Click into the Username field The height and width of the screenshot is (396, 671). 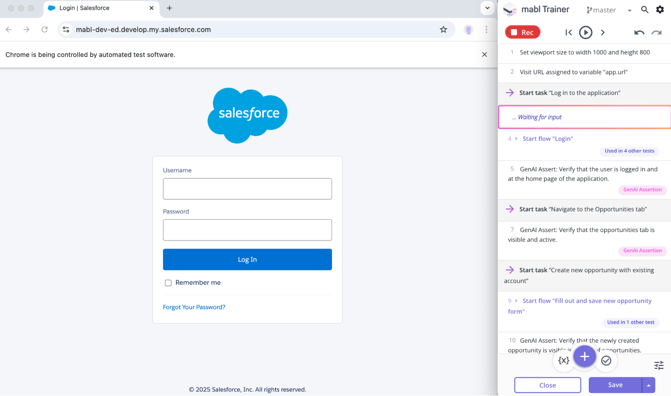point(247,189)
